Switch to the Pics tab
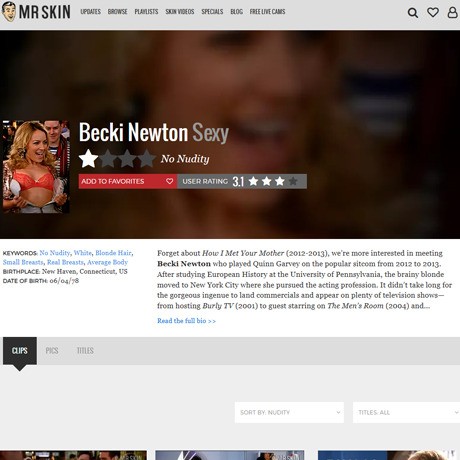 click(x=52, y=351)
